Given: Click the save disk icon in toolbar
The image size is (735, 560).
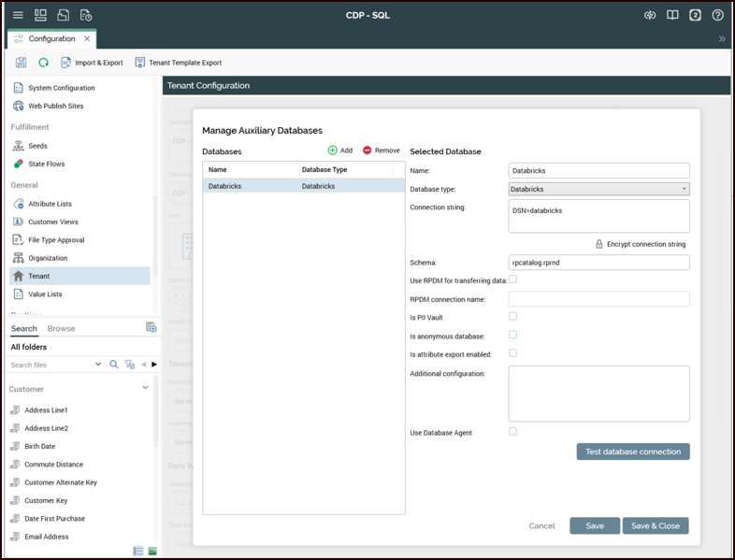Looking at the screenshot, I should [21, 63].
